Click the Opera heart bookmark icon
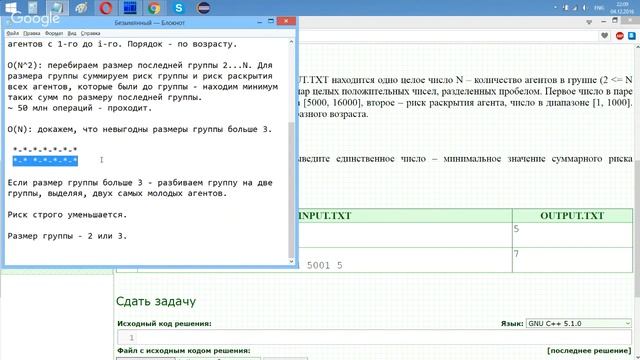The height and width of the screenshot is (360, 640). (604, 36)
